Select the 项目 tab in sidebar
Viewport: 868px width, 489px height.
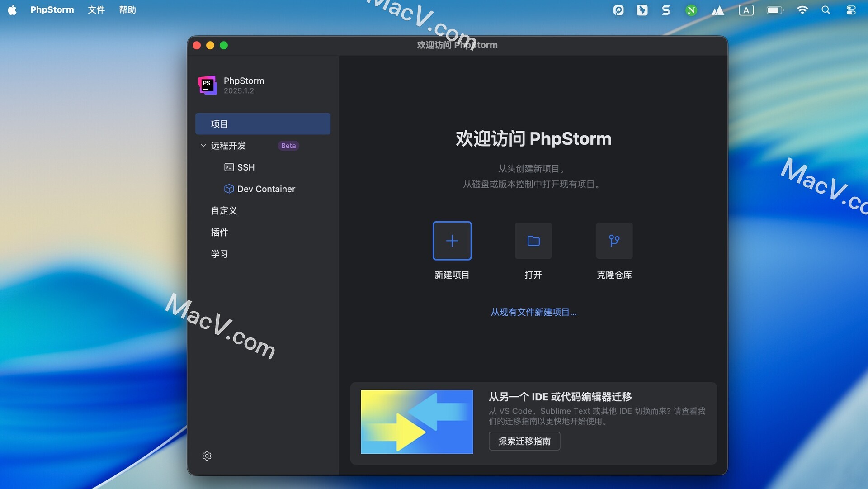(262, 124)
